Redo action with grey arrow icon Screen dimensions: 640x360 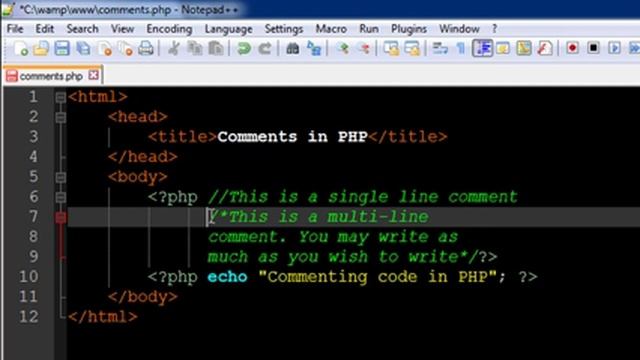point(264,49)
